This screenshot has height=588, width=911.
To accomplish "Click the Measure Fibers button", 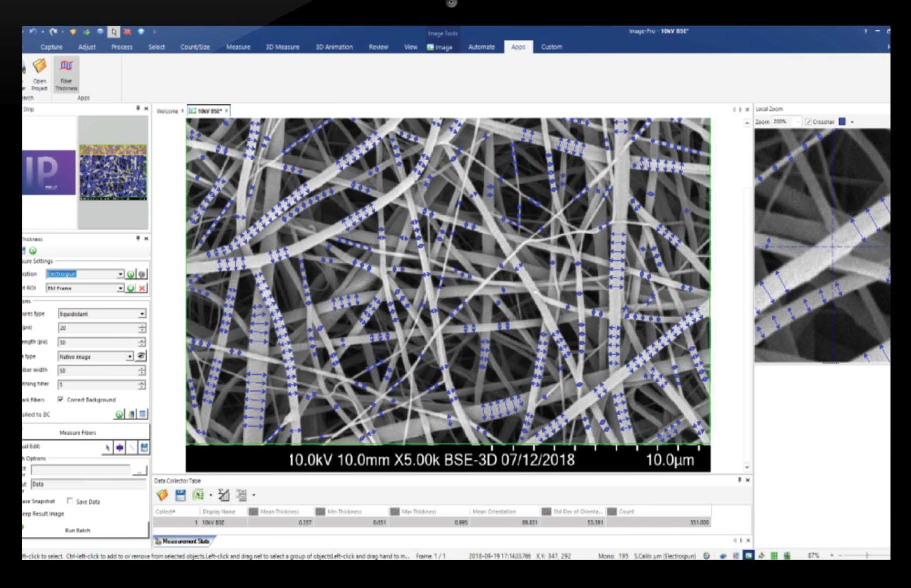I will tap(78, 432).
